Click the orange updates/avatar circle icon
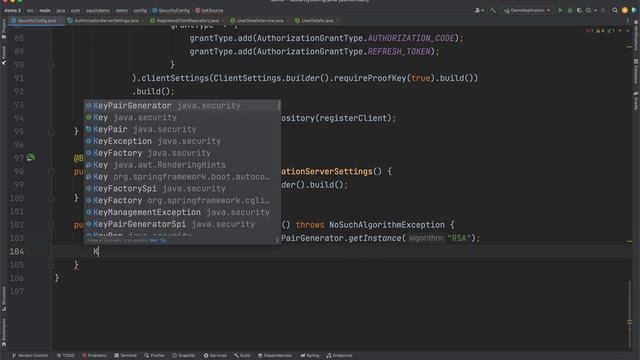 pos(624,10)
